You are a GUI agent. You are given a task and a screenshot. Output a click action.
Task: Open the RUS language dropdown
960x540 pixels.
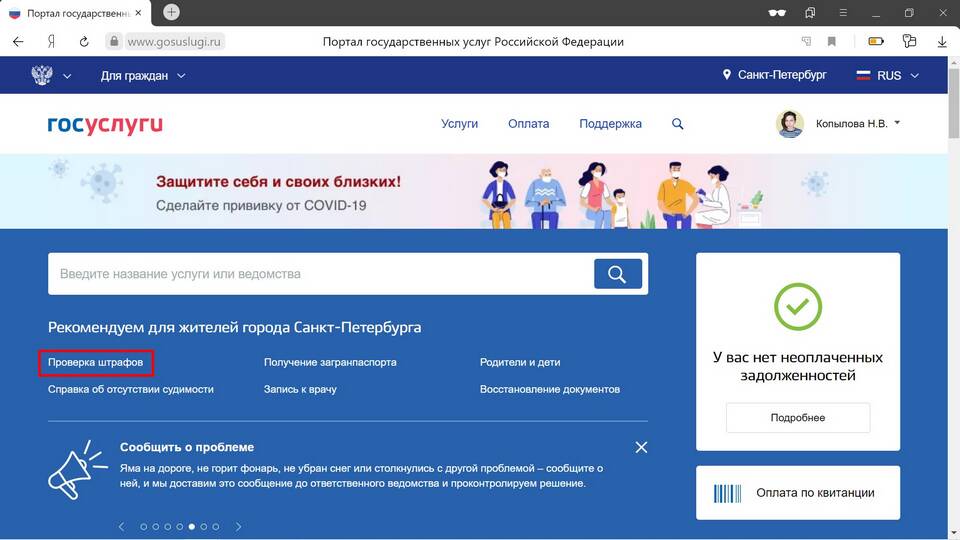pos(888,75)
